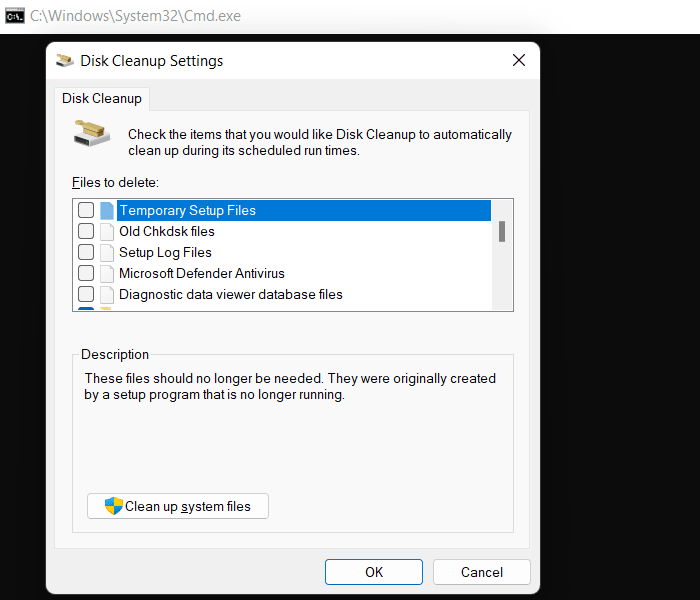
Task: Click the Cancel button
Action: (481, 572)
